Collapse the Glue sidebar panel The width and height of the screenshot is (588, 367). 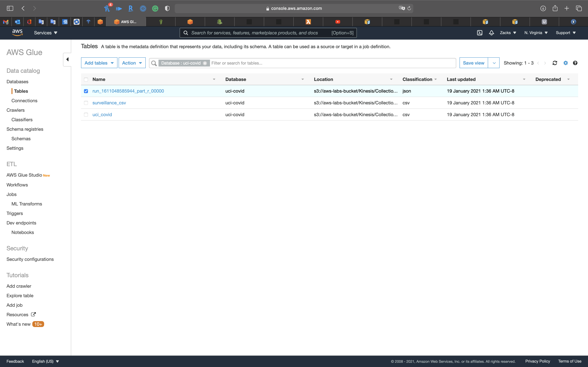pyautogui.click(x=67, y=59)
